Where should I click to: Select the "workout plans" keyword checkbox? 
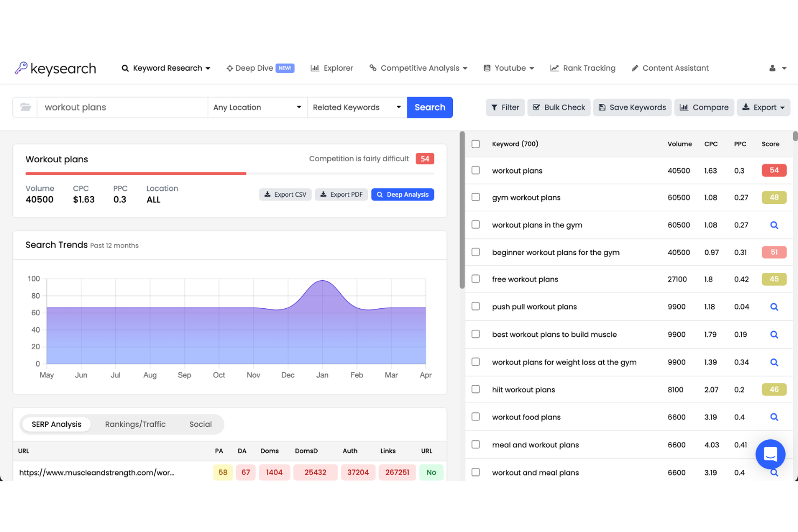pos(476,170)
